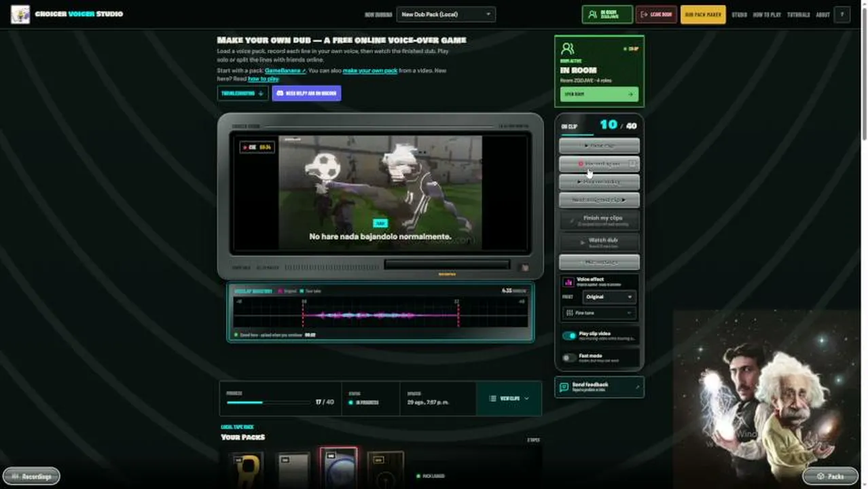
Task: Click the REC indicator on the screen
Action: click(x=257, y=147)
